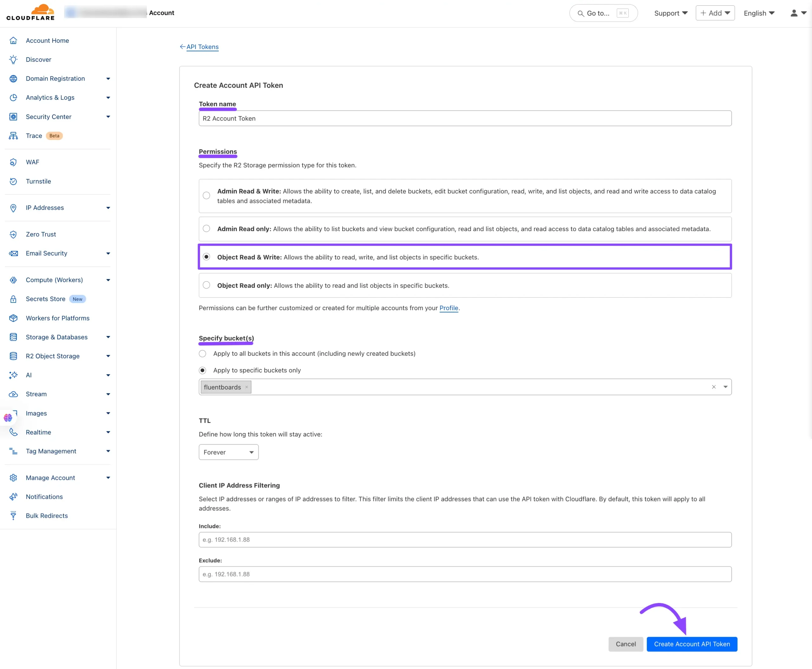Click the Analytics & Logs pie chart icon
812x669 pixels.
click(x=14, y=98)
